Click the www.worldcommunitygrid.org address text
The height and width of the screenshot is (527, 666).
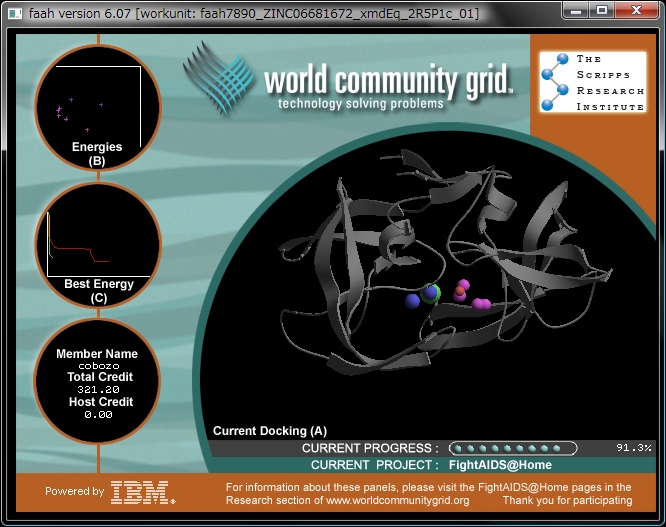pyautogui.click(x=398, y=500)
